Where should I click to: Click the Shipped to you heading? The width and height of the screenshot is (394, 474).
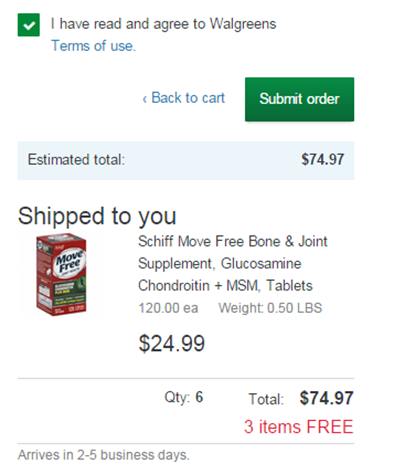97,217
